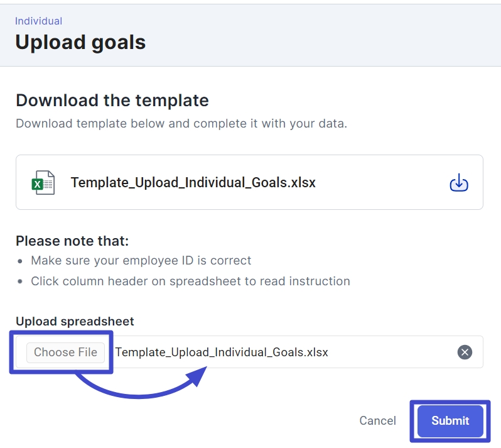Click the Choose File button
This screenshot has height=448, width=501.
tap(65, 352)
